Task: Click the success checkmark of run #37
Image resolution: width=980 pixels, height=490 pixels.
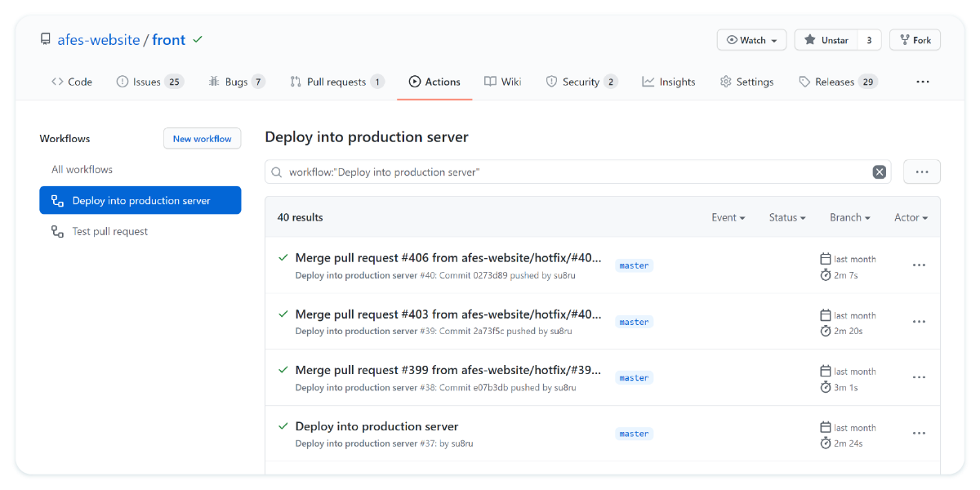Action: [283, 425]
